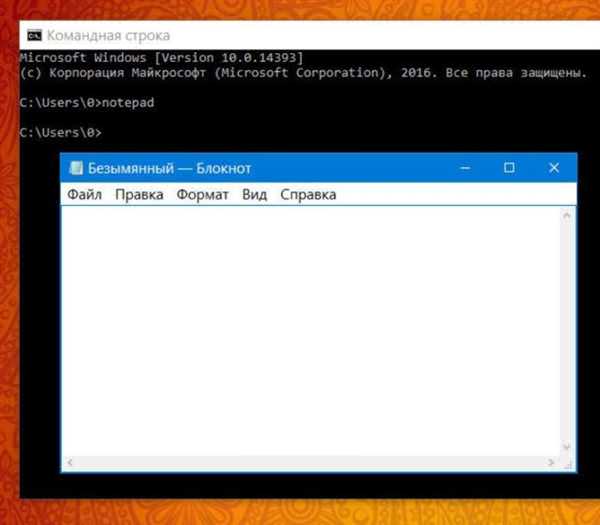This screenshot has width=600, height=525.
Task: Click the Command Prompt icon in title bar
Action: (x=34, y=36)
